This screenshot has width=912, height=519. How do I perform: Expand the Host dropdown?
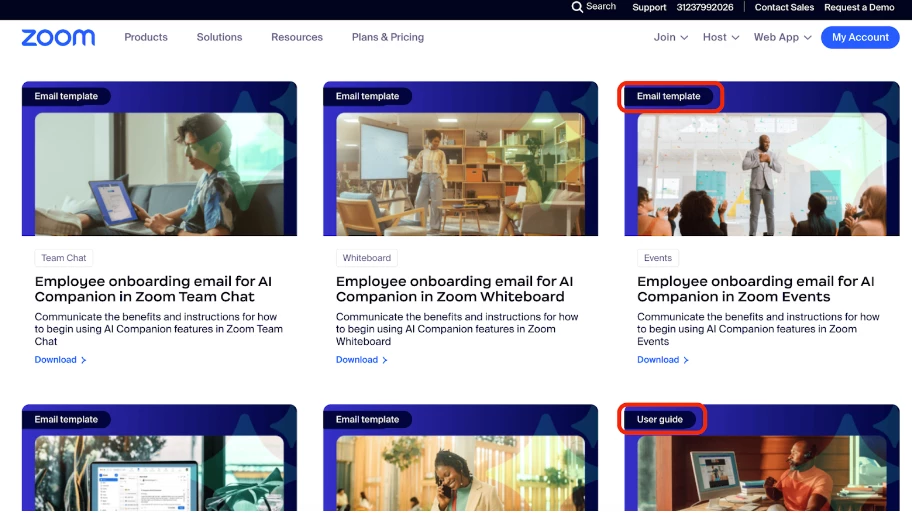(x=721, y=37)
